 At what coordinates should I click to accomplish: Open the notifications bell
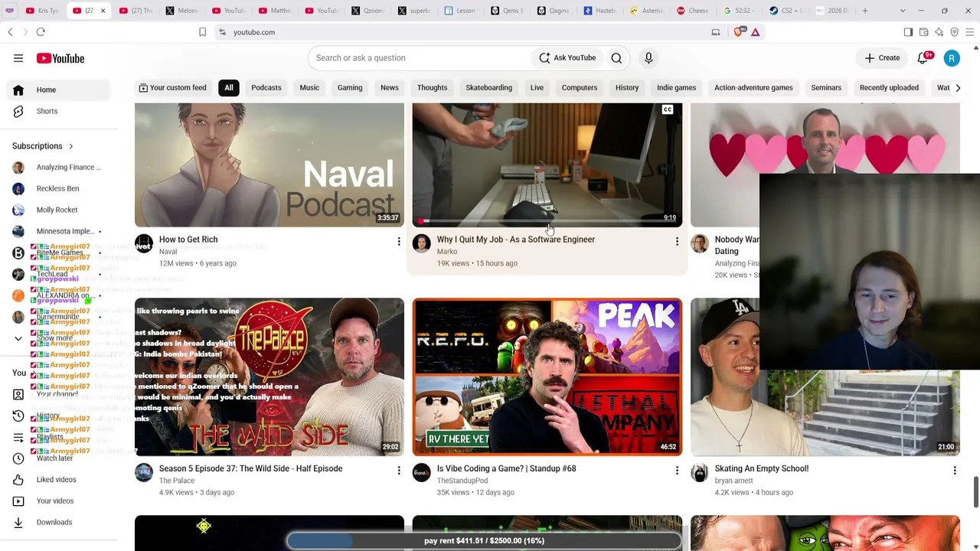click(923, 58)
